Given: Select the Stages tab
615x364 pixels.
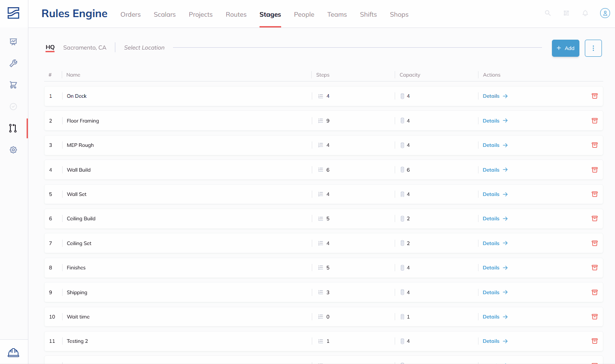Looking at the screenshot, I should click(x=270, y=14).
